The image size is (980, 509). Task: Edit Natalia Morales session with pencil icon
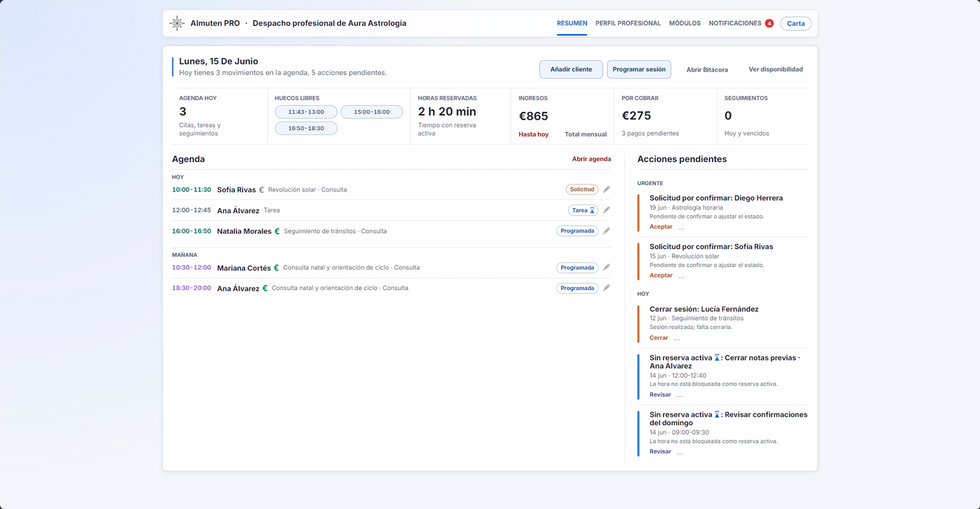pos(607,231)
